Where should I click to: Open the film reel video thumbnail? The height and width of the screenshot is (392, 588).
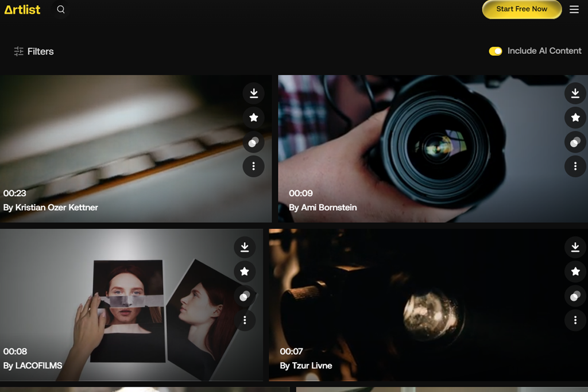click(136, 149)
